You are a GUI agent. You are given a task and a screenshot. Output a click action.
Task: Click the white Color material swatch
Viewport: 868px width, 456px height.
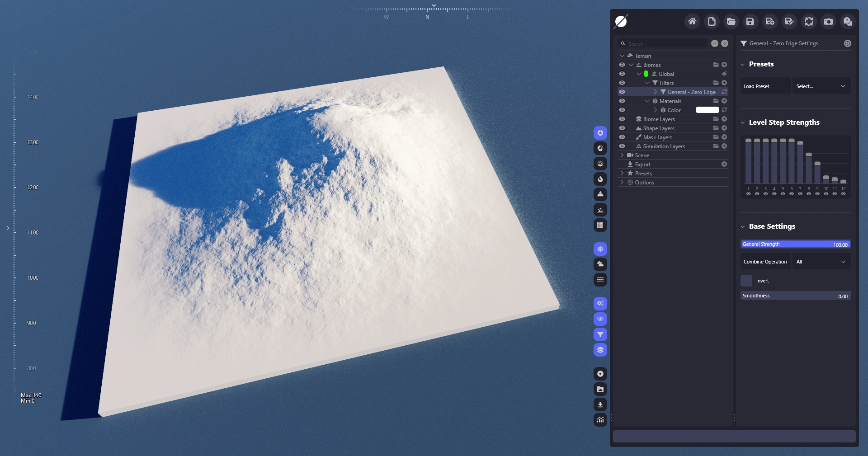(707, 110)
